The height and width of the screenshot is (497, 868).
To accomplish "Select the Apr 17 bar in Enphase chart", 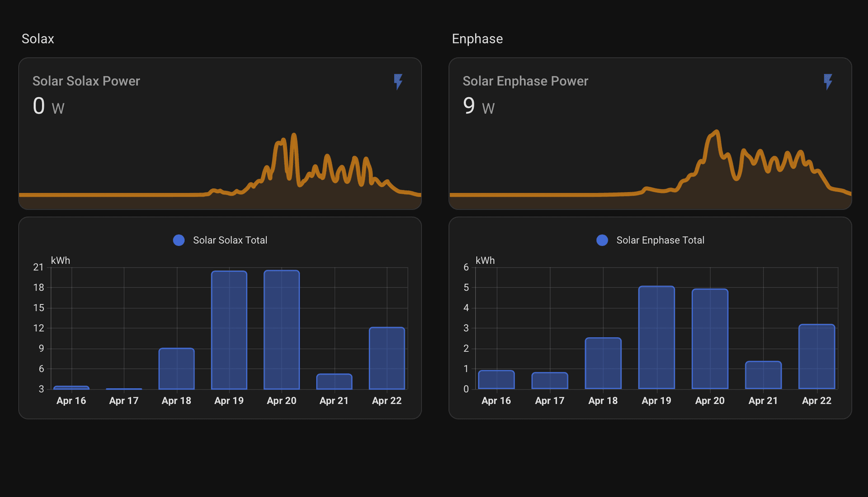I will (550, 380).
